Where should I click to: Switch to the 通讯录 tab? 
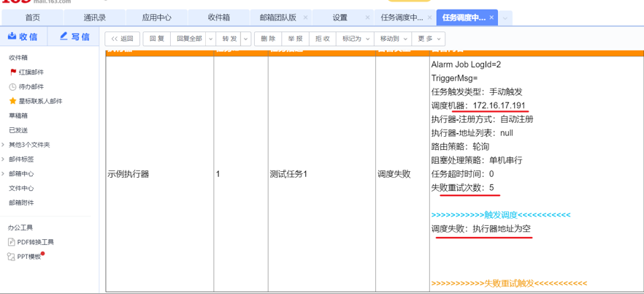pos(94,18)
